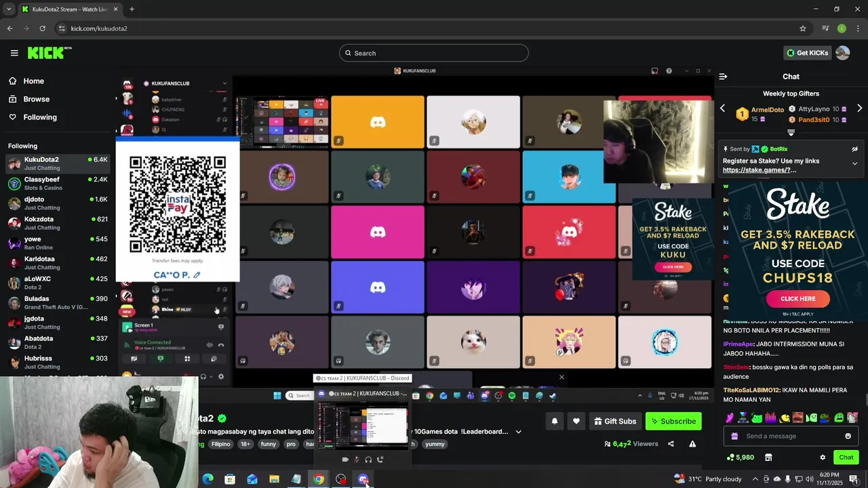Select the yummy tag
Screen dimensions: 868x488
coord(435,445)
